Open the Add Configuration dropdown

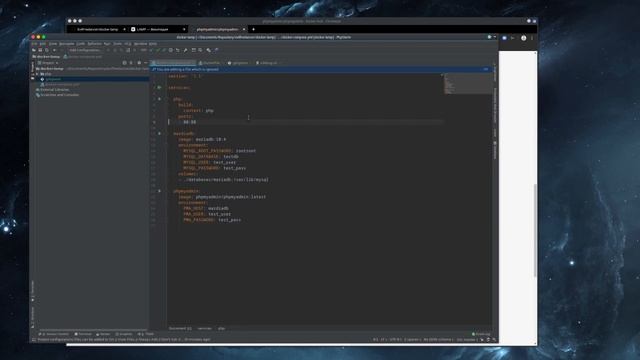click(84, 50)
